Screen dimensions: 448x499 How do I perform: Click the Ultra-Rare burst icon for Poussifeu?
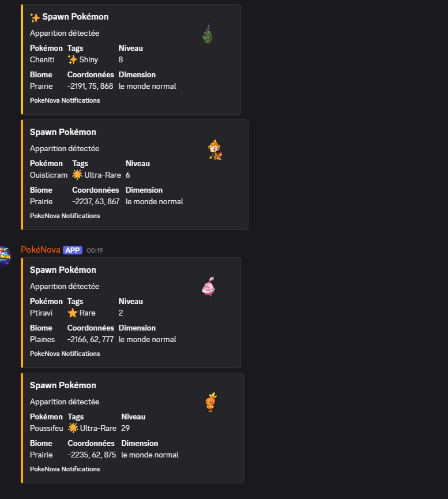coord(73,428)
